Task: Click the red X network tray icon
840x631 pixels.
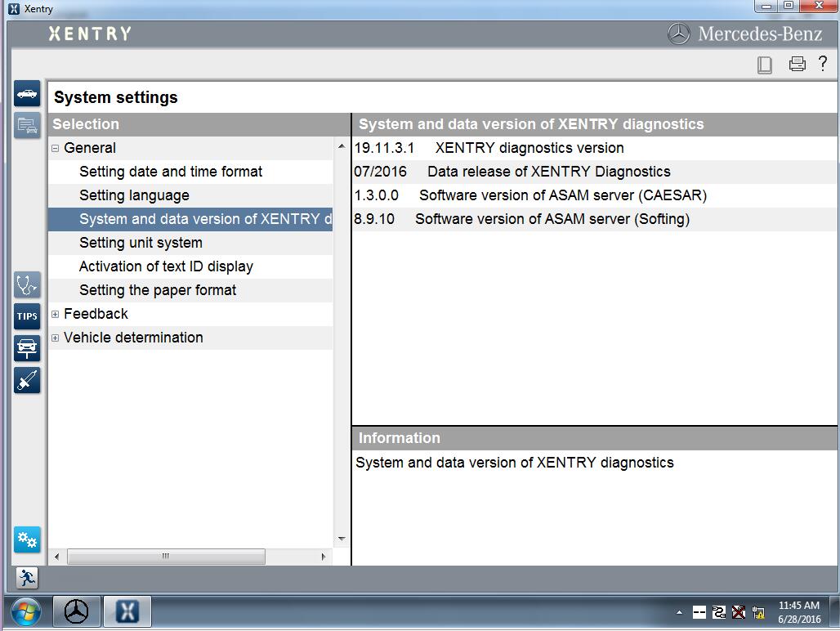Action: pos(738,612)
